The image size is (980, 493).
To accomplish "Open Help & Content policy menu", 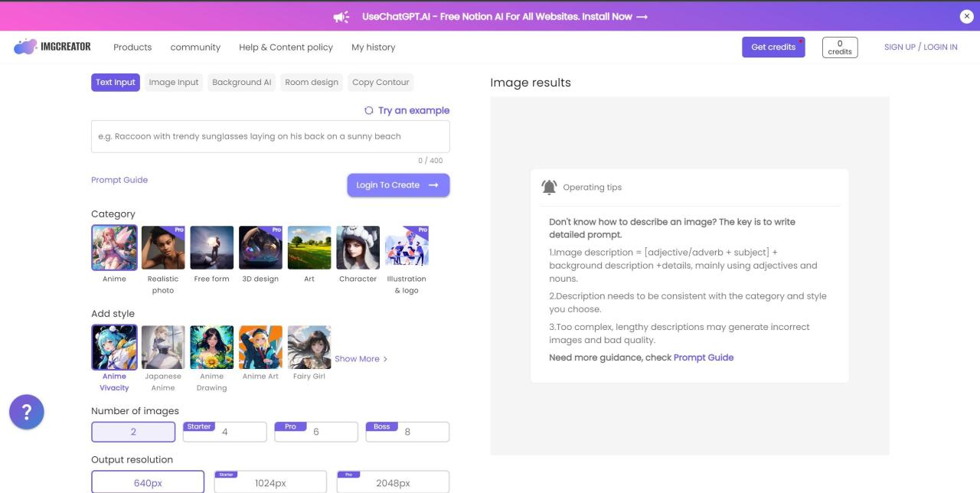I will 286,47.
